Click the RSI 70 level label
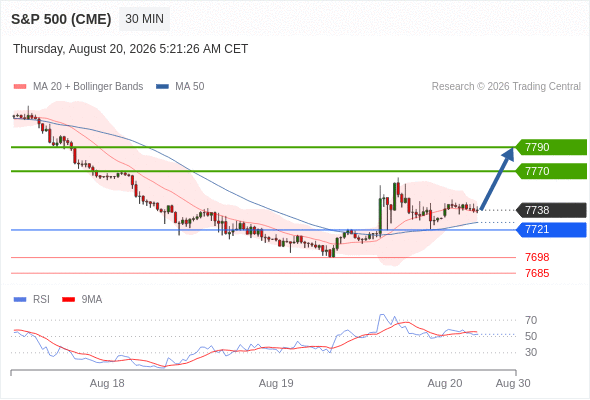This screenshot has width=590, height=400. (531, 320)
